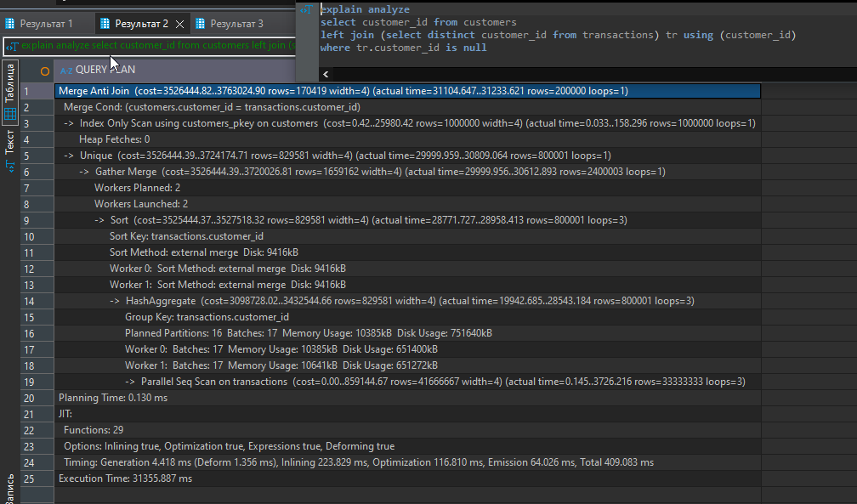The height and width of the screenshot is (504, 857).
Task: Click the QUERY PLAN column header
Action: 175,70
